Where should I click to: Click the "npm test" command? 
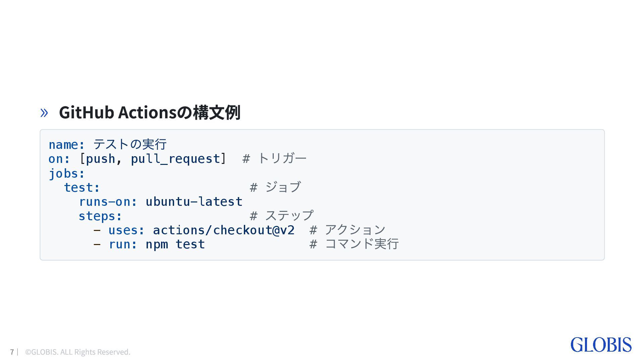point(175,244)
